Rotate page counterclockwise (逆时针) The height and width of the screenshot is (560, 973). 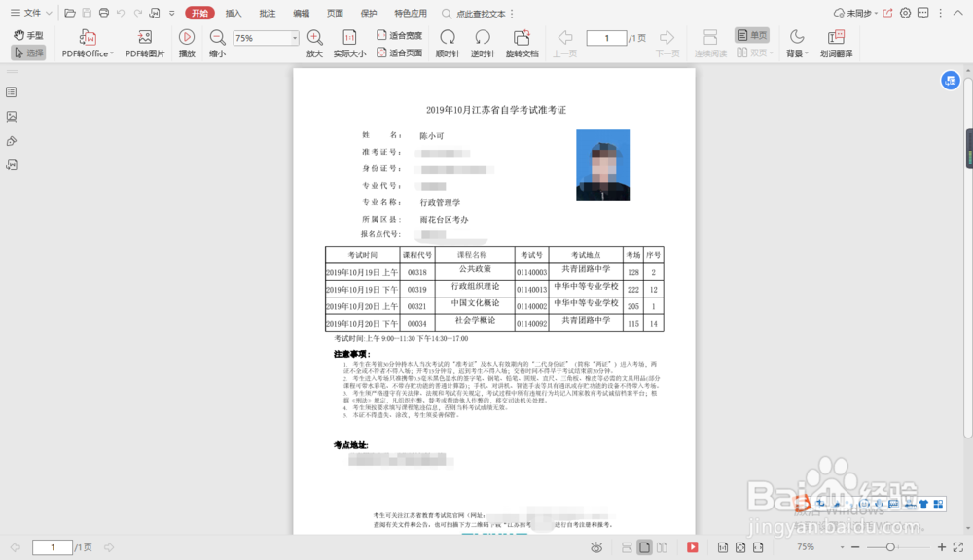483,44
